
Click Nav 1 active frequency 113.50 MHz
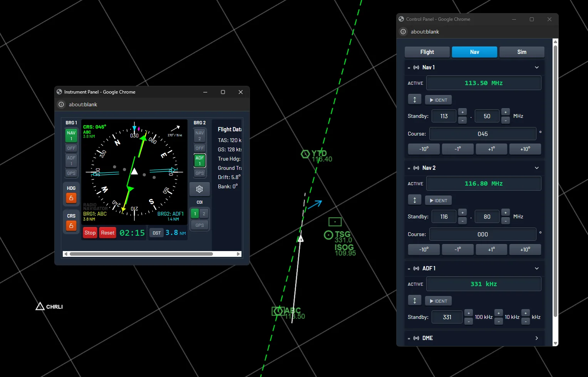point(484,83)
